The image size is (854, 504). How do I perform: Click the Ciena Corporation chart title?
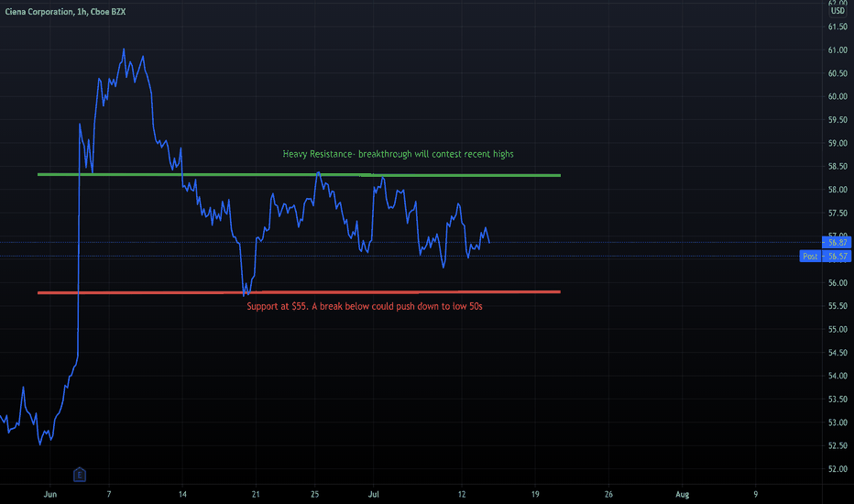(65, 11)
